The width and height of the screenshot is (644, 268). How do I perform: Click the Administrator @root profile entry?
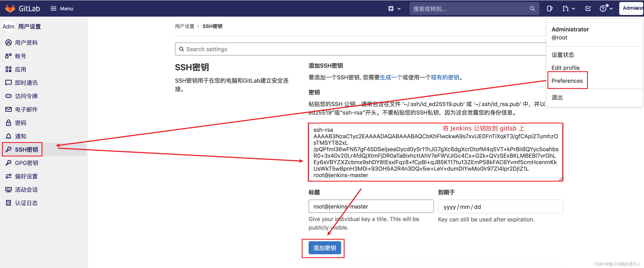(x=570, y=33)
